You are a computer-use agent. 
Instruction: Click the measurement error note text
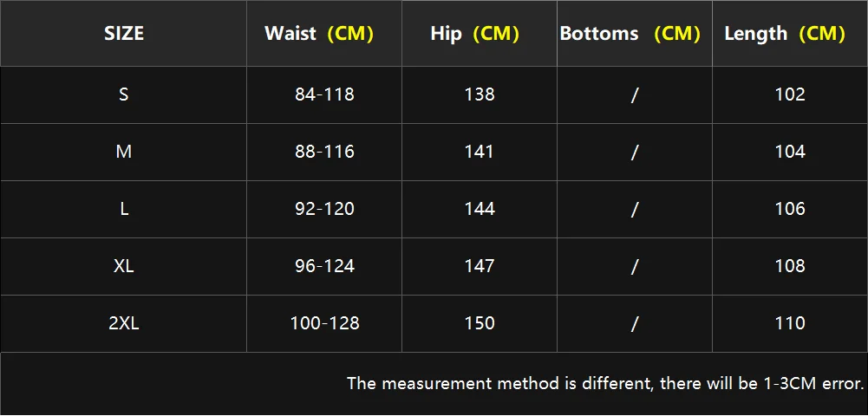605,383
